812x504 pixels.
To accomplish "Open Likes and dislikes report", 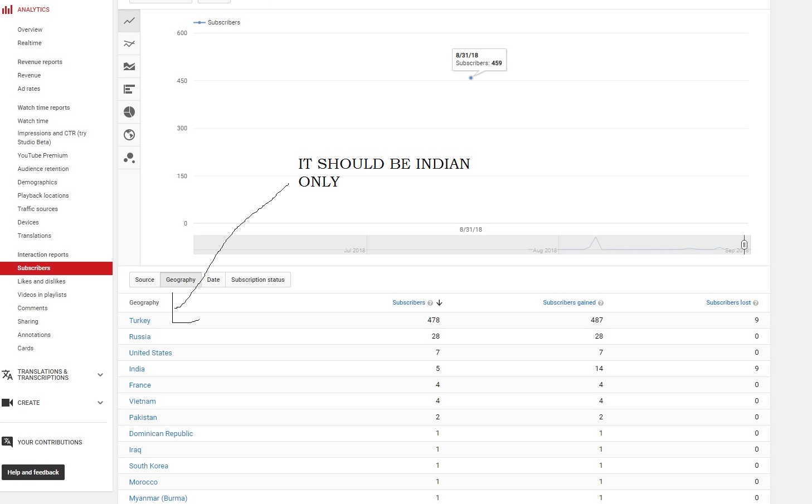I will point(41,281).
